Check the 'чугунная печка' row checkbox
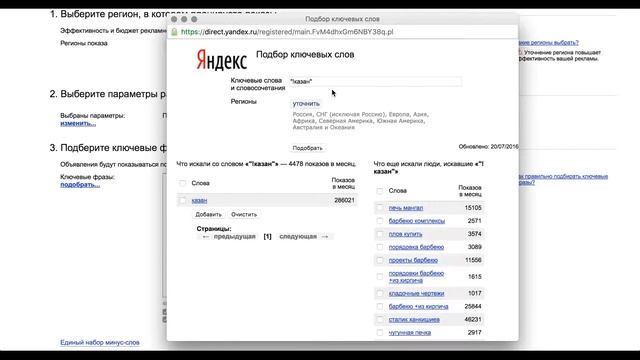640x360 pixels. (x=380, y=332)
